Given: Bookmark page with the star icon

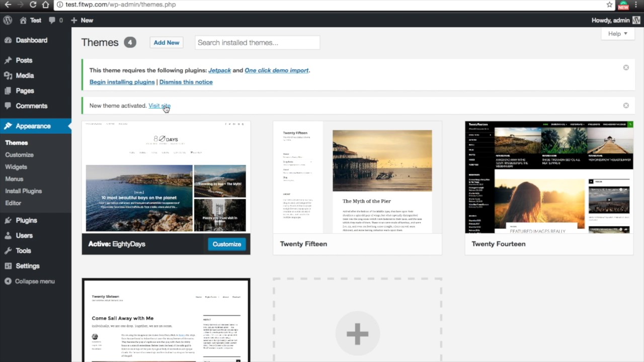Looking at the screenshot, I should pyautogui.click(x=609, y=5).
